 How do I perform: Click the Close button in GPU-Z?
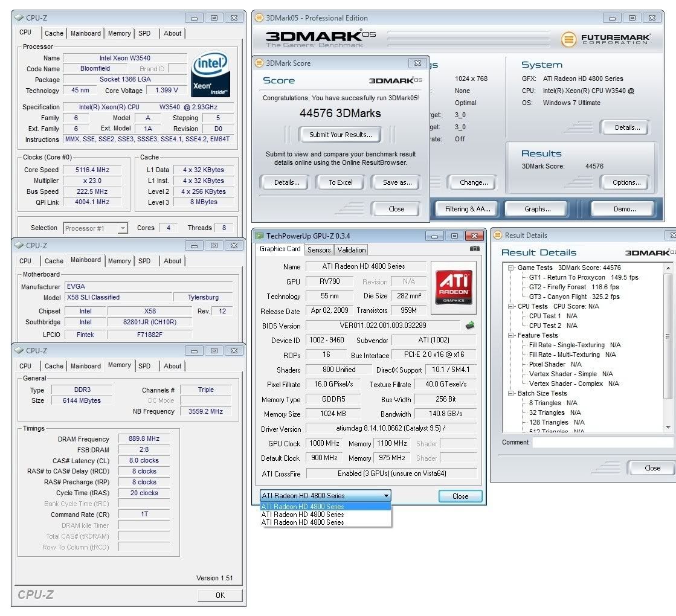pyautogui.click(x=460, y=496)
